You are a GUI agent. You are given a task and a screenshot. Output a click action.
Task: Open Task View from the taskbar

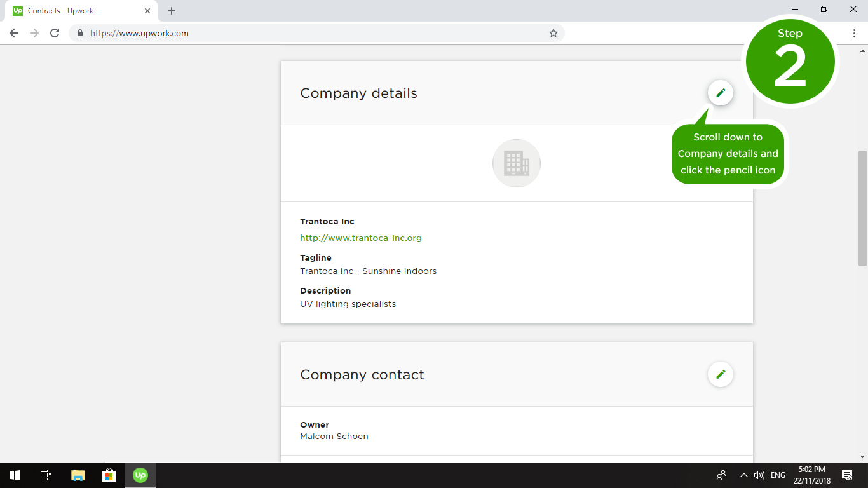coord(46,475)
